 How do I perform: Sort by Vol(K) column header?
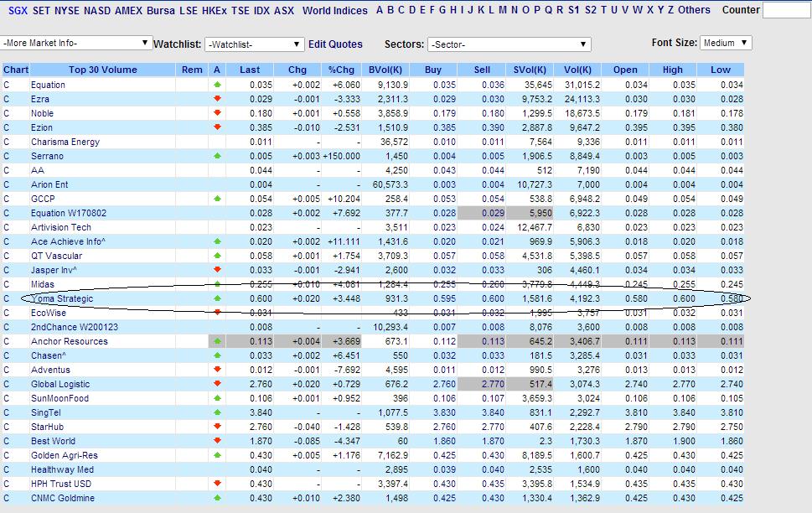[x=577, y=70]
